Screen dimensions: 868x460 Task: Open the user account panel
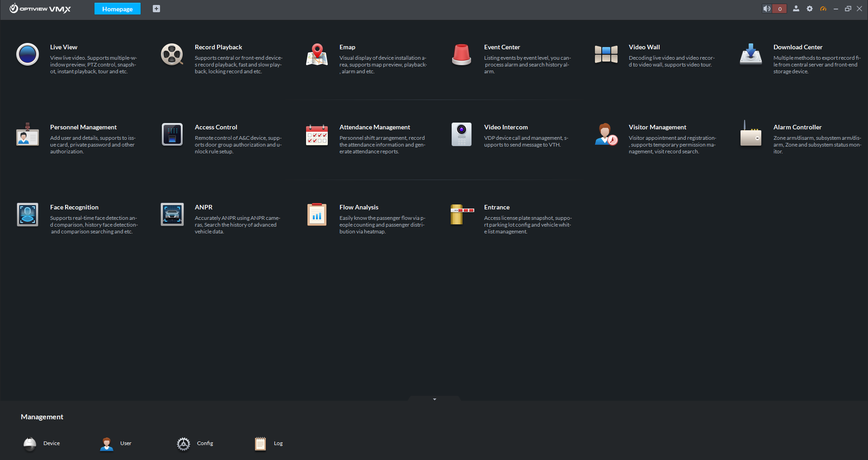coord(796,9)
